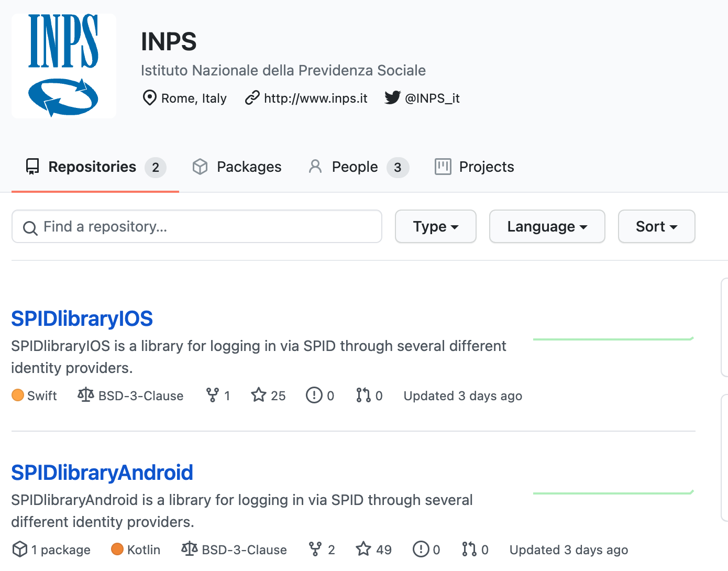The width and height of the screenshot is (728, 571).
Task: Open the @INPS_it Twitter profile link
Action: (x=432, y=98)
